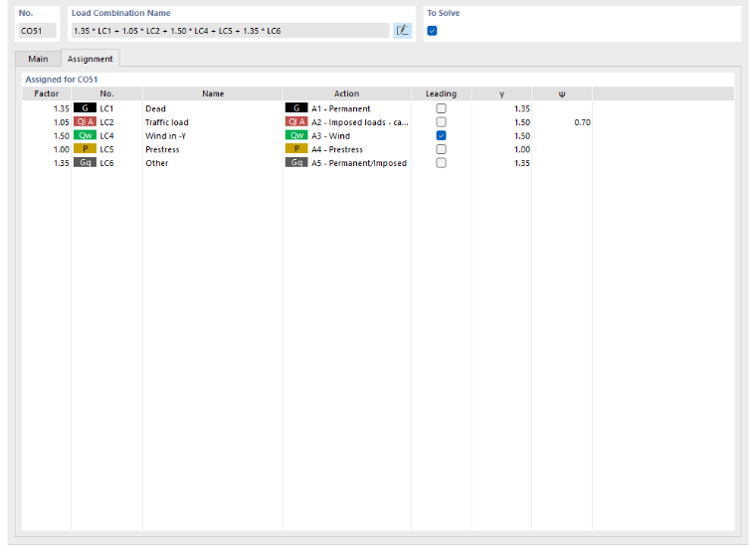Click the black G badge next to LC1

(85, 108)
